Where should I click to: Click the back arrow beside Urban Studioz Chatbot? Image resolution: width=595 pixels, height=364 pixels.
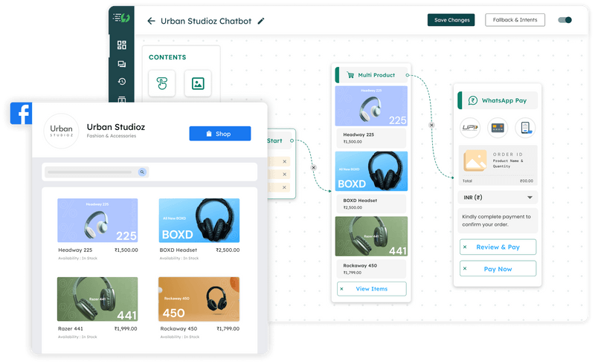click(x=151, y=21)
